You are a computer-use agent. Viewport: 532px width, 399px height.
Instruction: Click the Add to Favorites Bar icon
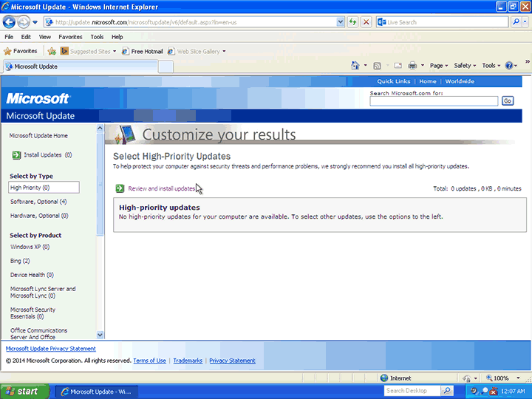(x=52, y=51)
